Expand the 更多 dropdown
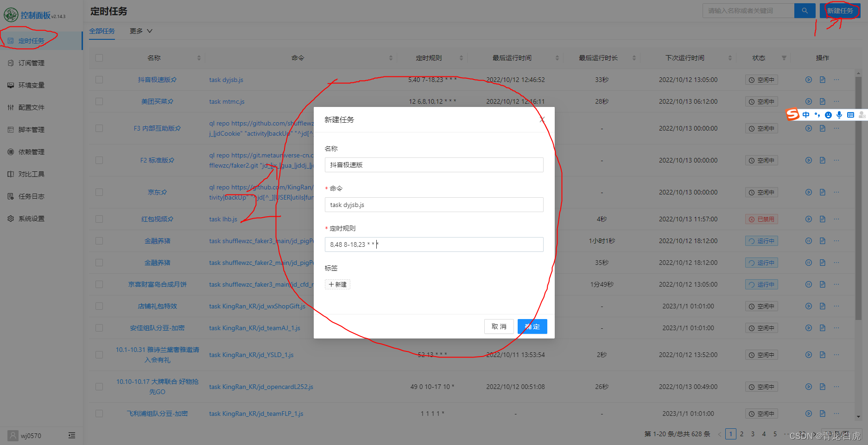 click(x=141, y=31)
